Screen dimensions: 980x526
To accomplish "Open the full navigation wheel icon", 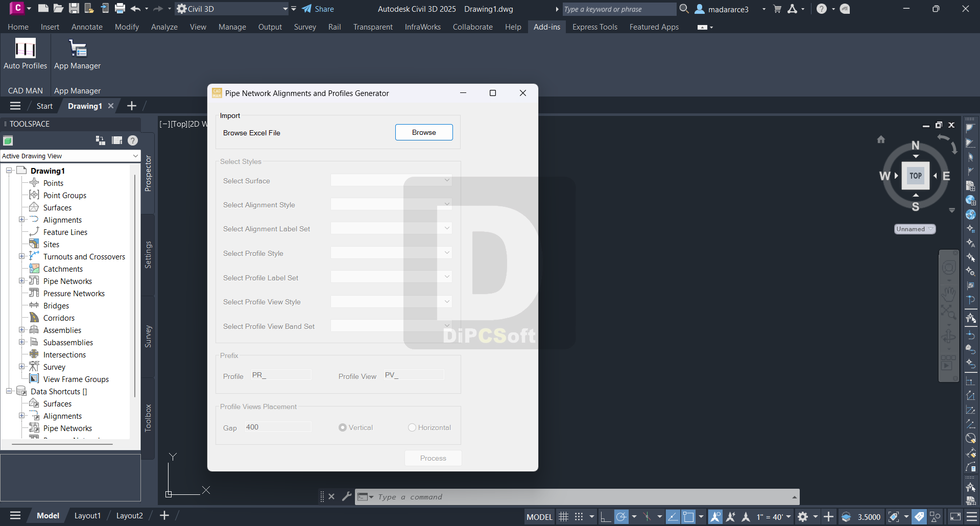I will [x=949, y=268].
